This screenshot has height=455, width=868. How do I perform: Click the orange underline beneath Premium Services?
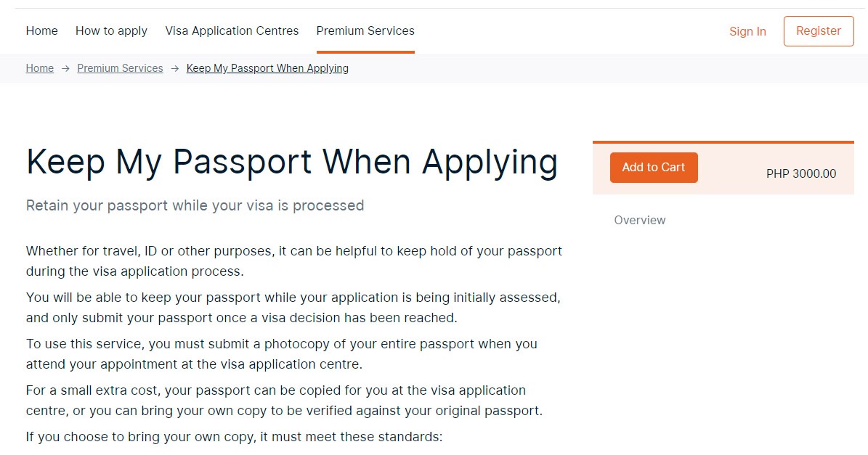click(x=365, y=52)
